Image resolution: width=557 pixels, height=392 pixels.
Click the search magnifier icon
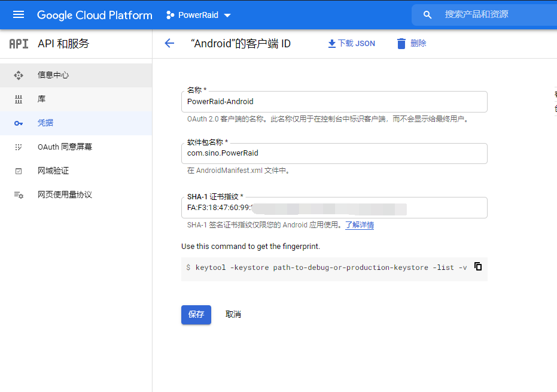tap(427, 14)
